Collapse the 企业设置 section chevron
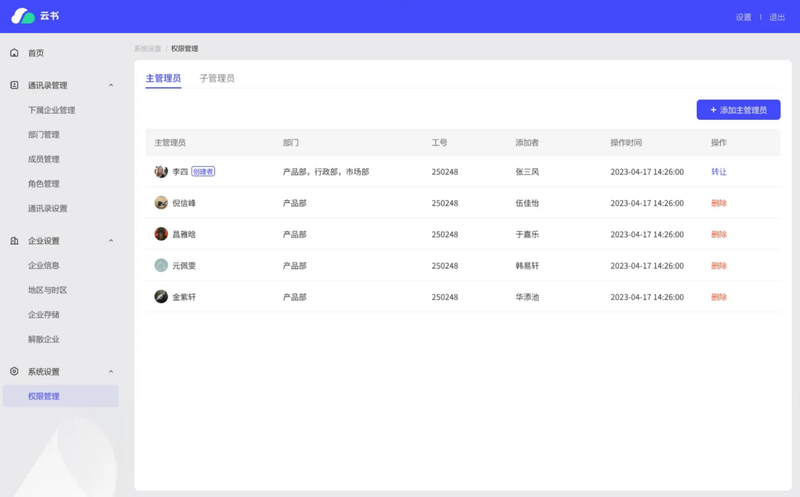800x497 pixels. point(111,240)
